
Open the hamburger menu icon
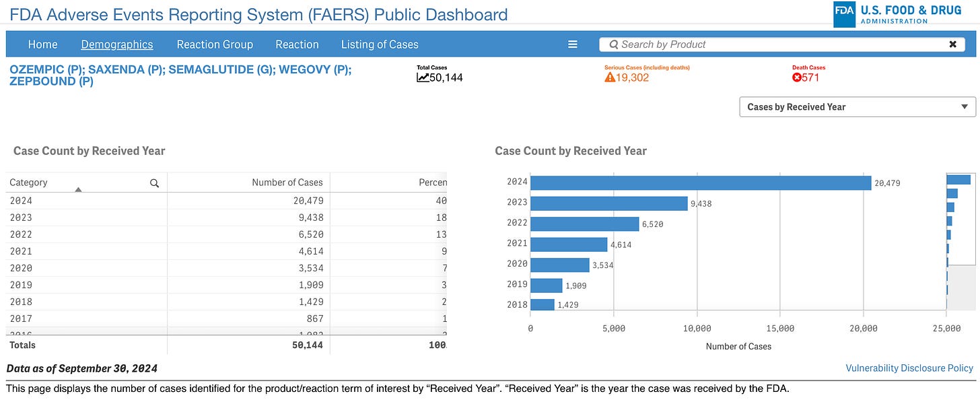coord(573,44)
